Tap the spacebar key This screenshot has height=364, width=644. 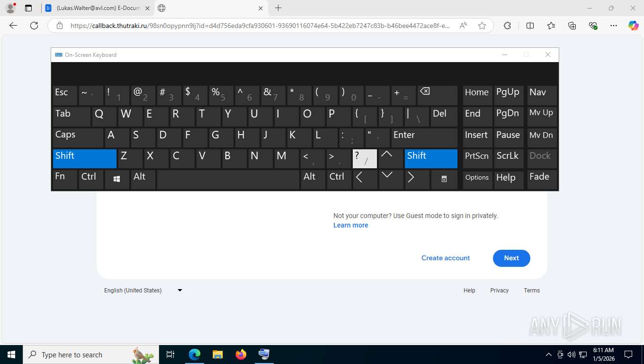pos(228,179)
